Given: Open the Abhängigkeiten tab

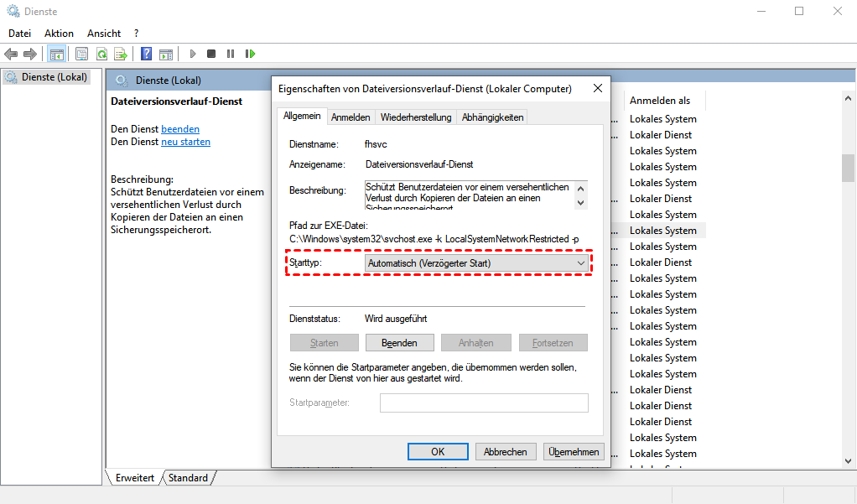Looking at the screenshot, I should point(492,117).
